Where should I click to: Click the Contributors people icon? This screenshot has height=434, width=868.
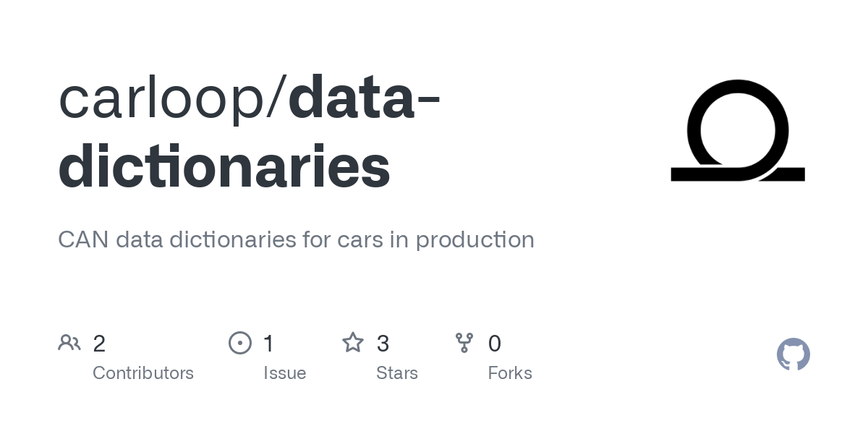coord(69,342)
